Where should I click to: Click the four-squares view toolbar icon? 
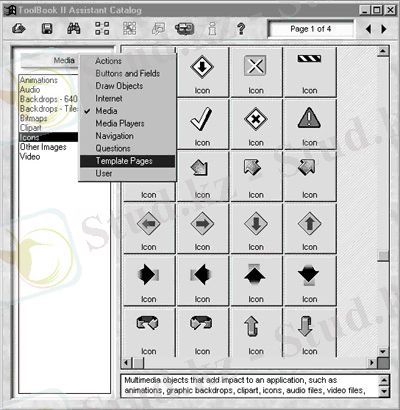click(x=102, y=29)
